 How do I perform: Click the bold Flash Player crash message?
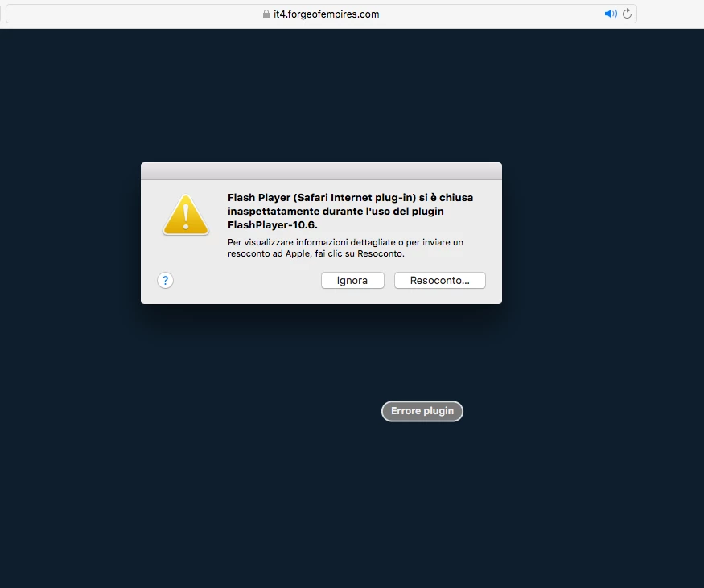pos(350,211)
